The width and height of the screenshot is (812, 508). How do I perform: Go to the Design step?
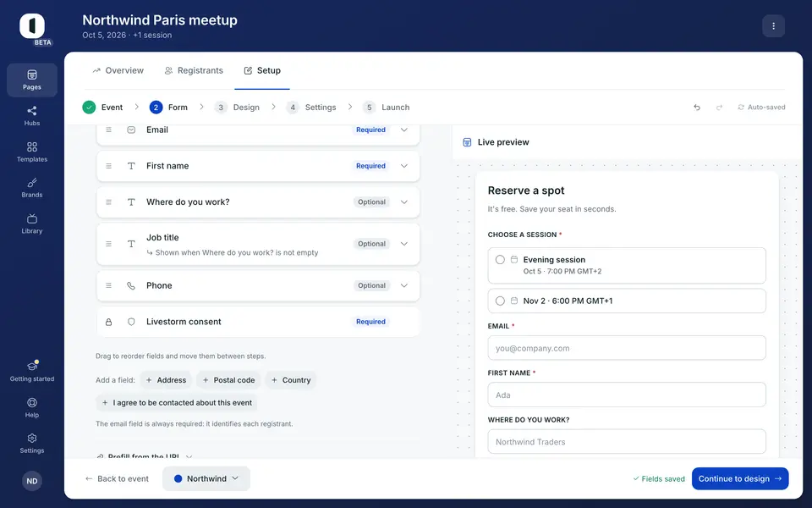point(237,108)
